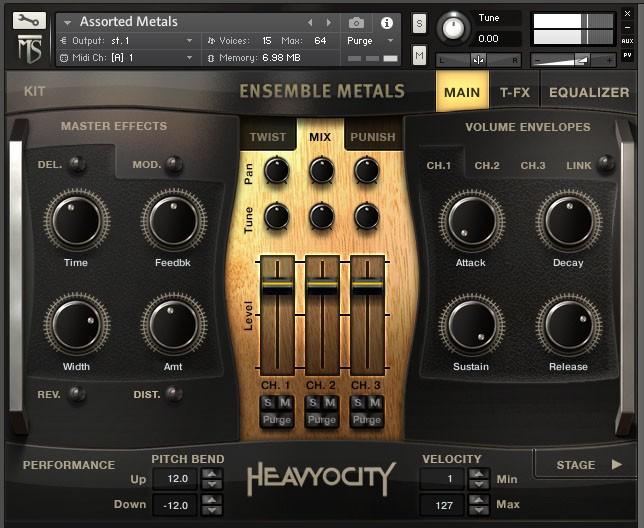The height and width of the screenshot is (528, 644).
Task: Click the Attack envelope knob
Action: pyautogui.click(x=472, y=221)
